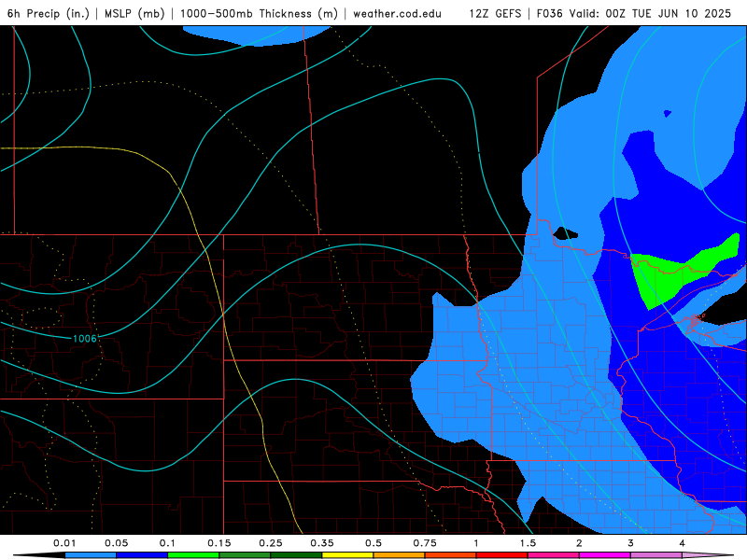747x560 pixels.
Task: Click the '0.05' legend label
Action: 116,543
